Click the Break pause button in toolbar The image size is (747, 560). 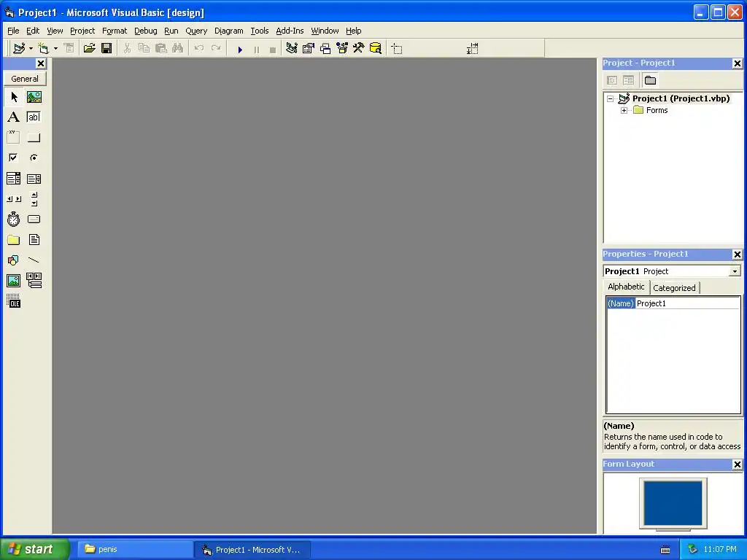[256, 49]
